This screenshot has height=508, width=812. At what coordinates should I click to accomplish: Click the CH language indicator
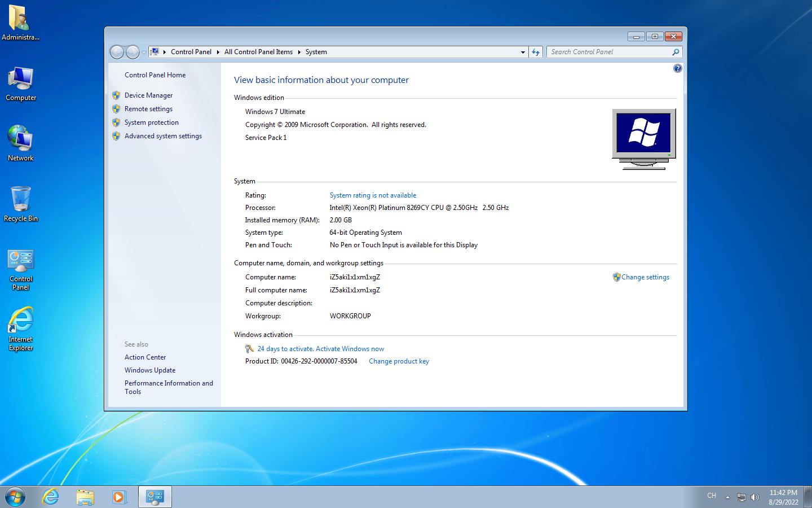tap(712, 496)
